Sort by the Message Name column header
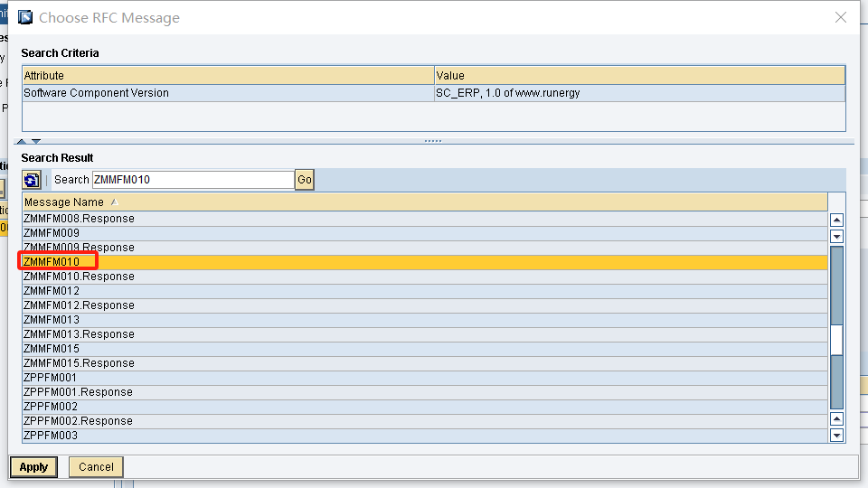Image resolution: width=868 pixels, height=488 pixels. 64,202
